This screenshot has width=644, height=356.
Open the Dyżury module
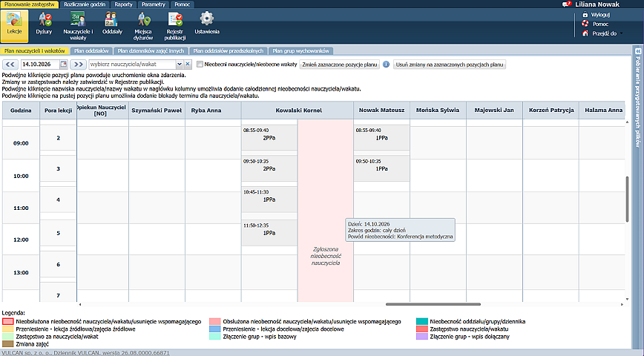pos(44,24)
